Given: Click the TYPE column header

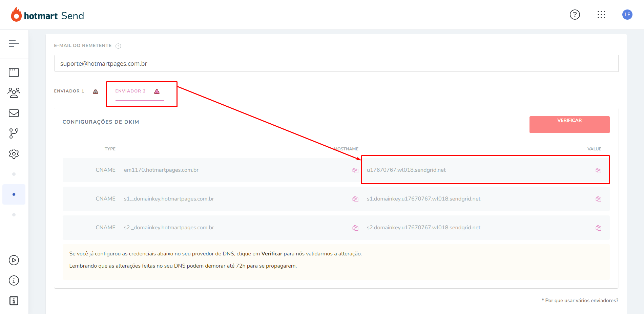Looking at the screenshot, I should point(110,149).
